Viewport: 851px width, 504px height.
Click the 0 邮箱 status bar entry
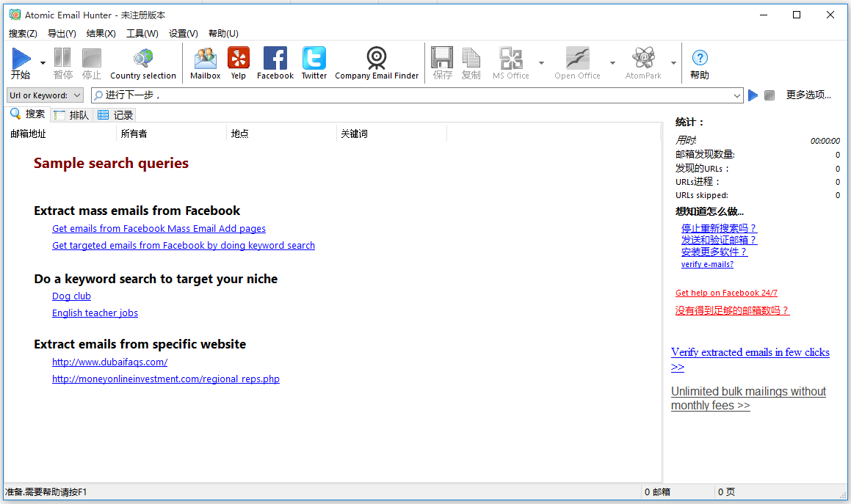click(657, 492)
